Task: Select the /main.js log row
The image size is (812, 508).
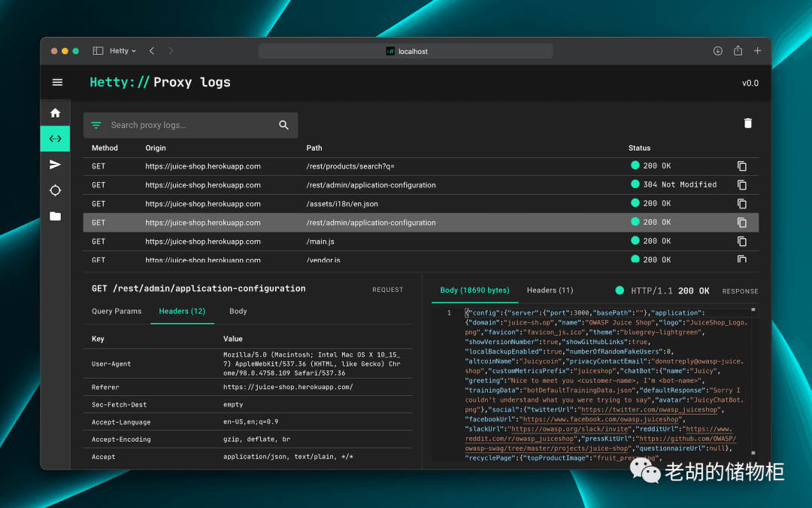Action: coord(421,241)
